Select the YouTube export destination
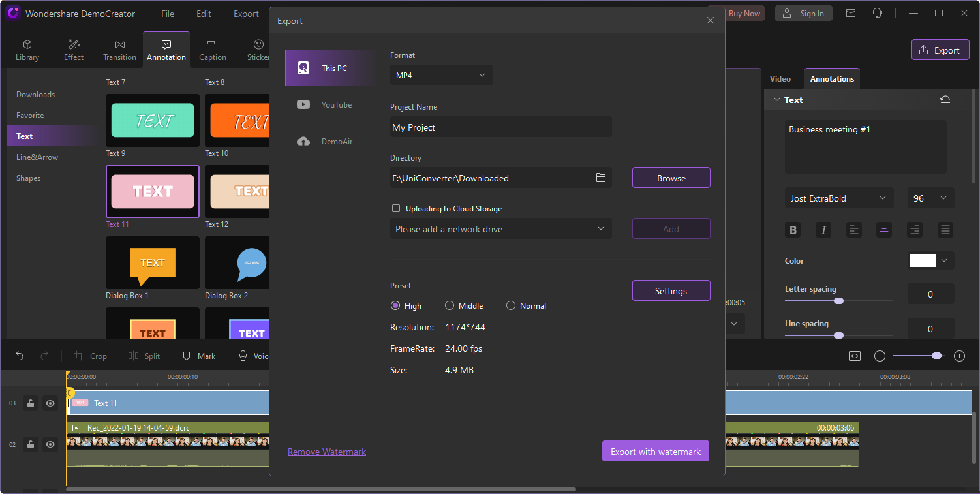Viewport: 980px width, 494px height. [330, 104]
